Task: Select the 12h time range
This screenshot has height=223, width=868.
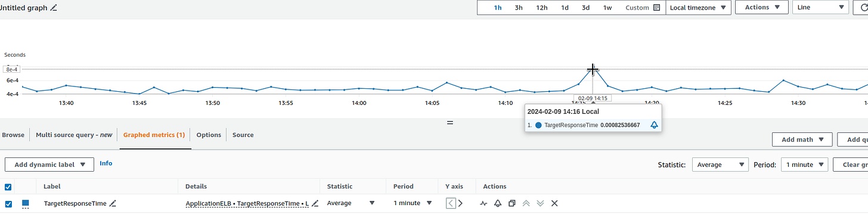Action: click(x=542, y=8)
